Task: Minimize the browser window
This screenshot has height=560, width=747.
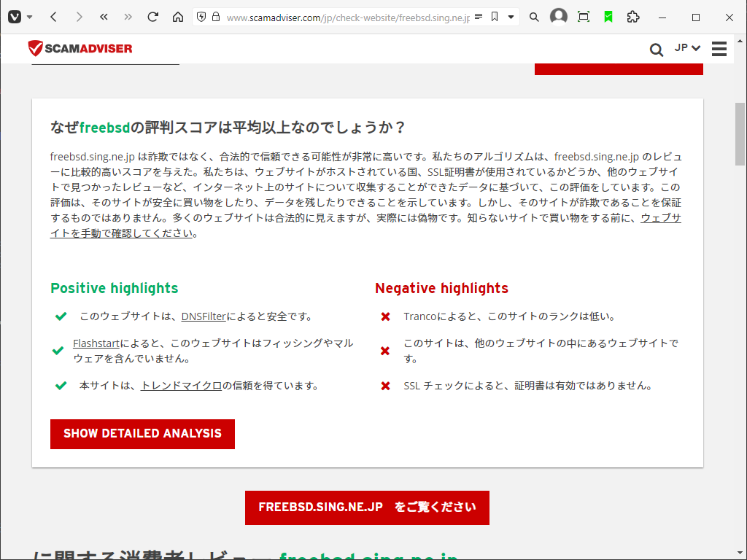Action: [662, 17]
